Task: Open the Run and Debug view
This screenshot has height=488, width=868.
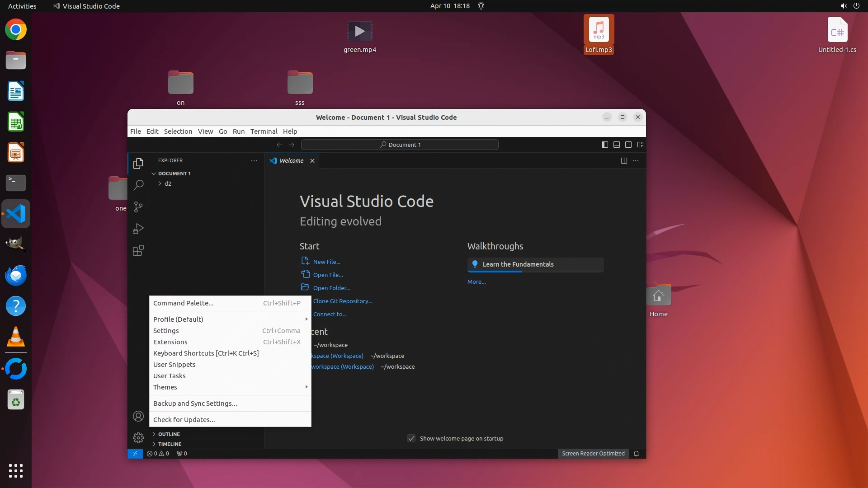Action: pos(138,229)
